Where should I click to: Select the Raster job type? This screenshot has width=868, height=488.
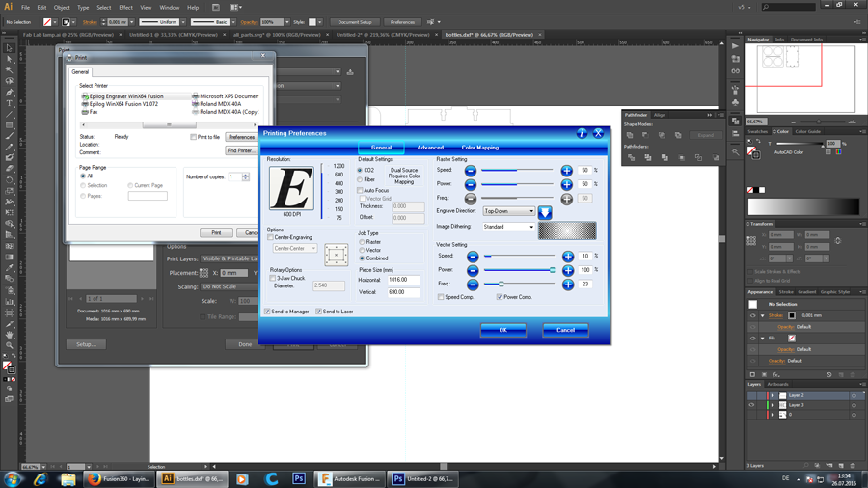pyautogui.click(x=362, y=242)
